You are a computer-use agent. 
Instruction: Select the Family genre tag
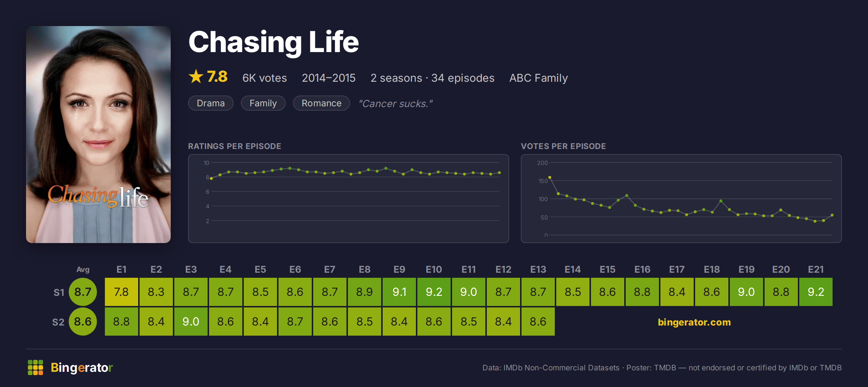tap(263, 103)
